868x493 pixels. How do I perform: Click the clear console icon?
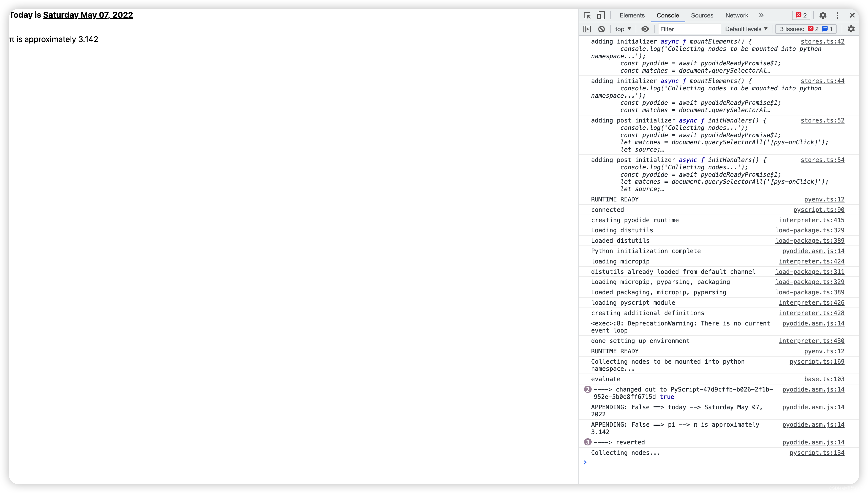pyautogui.click(x=601, y=29)
